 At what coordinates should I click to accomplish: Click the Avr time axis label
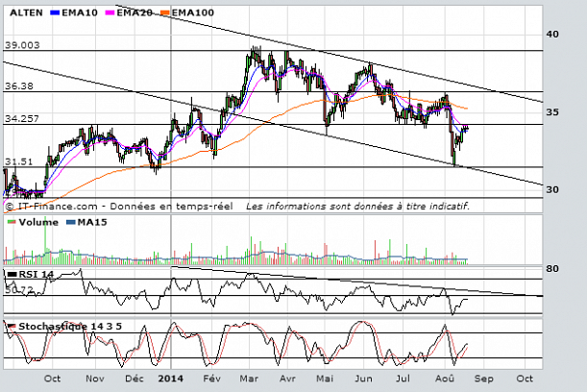pyautogui.click(x=287, y=379)
